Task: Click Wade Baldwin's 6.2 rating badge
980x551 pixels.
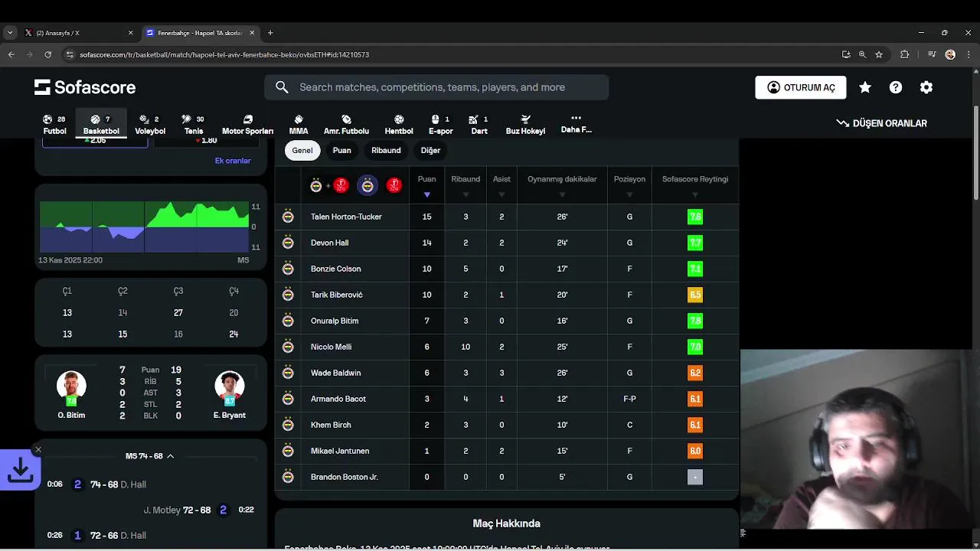Action: point(695,373)
